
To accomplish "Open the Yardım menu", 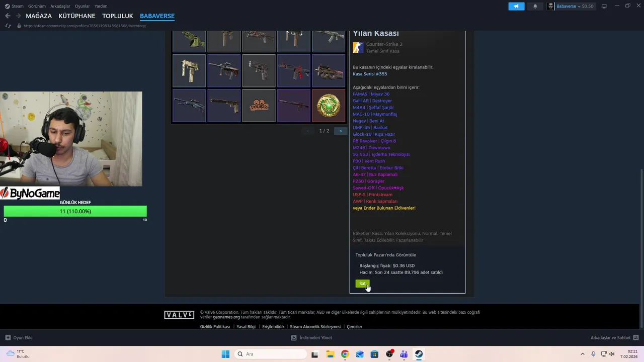I will click(x=101, y=6).
